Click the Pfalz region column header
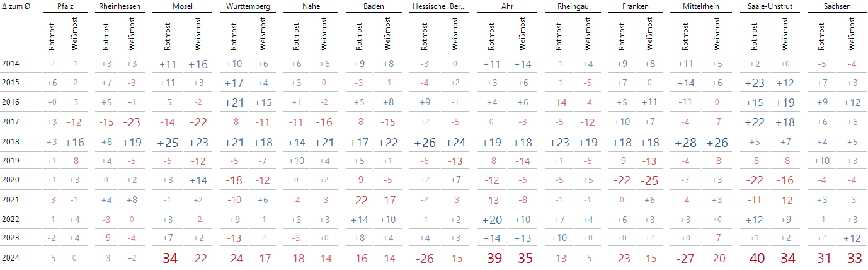Screen dimensions: 868x270 [66, 6]
